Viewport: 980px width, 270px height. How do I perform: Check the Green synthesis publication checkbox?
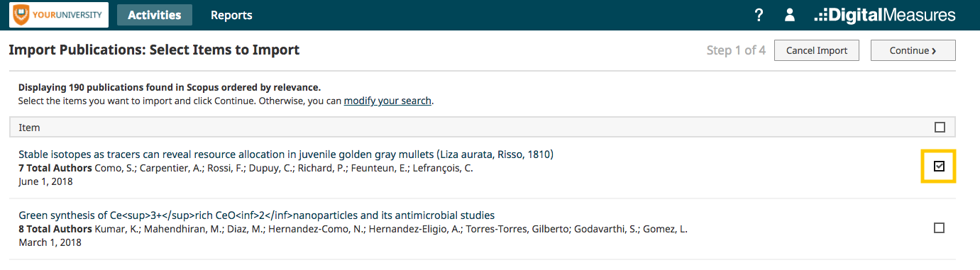click(x=939, y=227)
